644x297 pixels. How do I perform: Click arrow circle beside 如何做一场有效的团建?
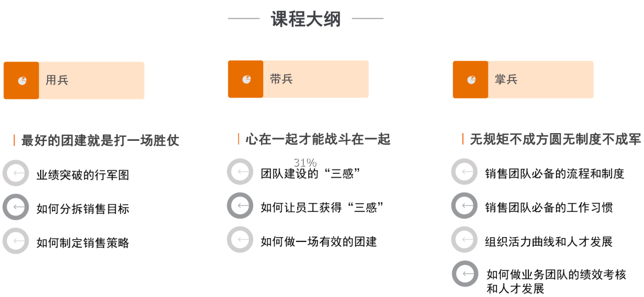click(240, 240)
